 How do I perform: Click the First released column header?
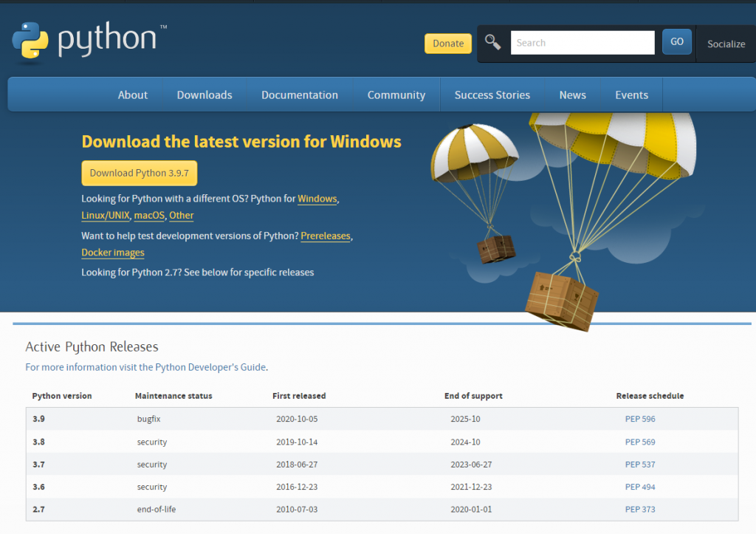[299, 396]
